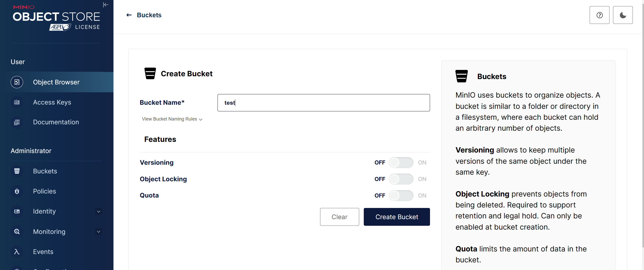Switch to dark mode with moon icon

pyautogui.click(x=623, y=15)
